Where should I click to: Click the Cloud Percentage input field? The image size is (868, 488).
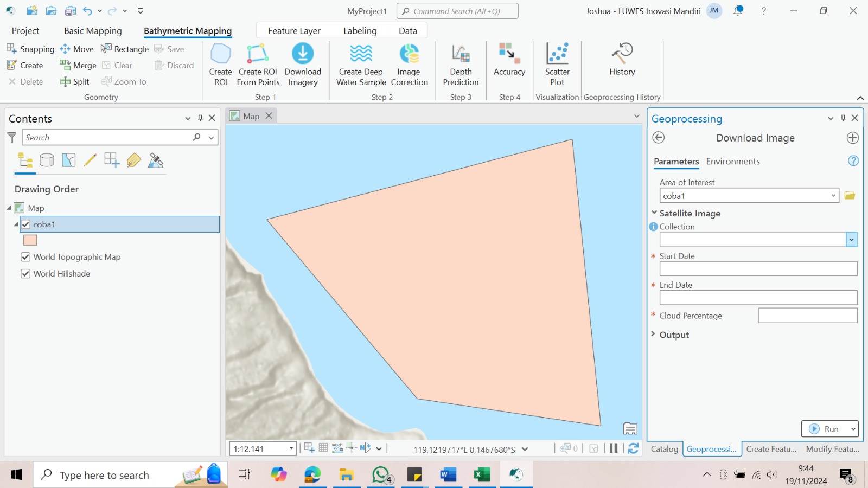pos(808,316)
